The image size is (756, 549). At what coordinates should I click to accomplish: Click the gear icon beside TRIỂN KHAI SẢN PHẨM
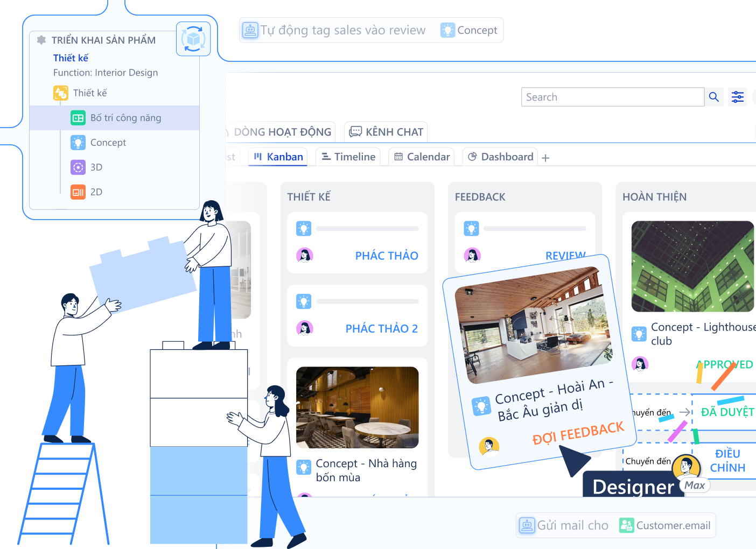click(41, 40)
